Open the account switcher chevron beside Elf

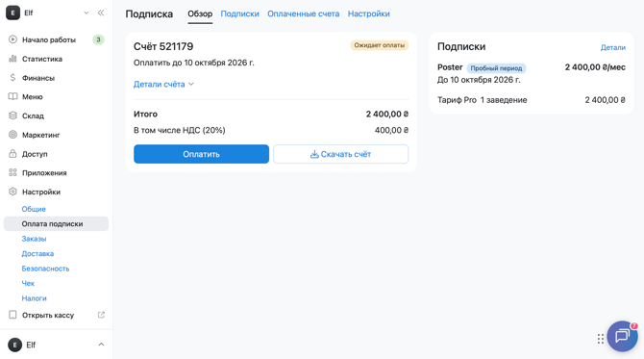click(x=86, y=13)
